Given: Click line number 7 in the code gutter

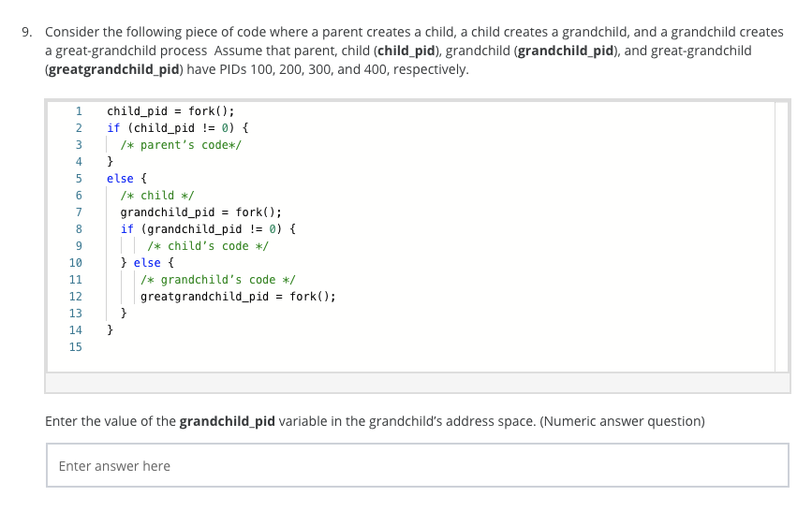Looking at the screenshot, I should click(80, 212).
